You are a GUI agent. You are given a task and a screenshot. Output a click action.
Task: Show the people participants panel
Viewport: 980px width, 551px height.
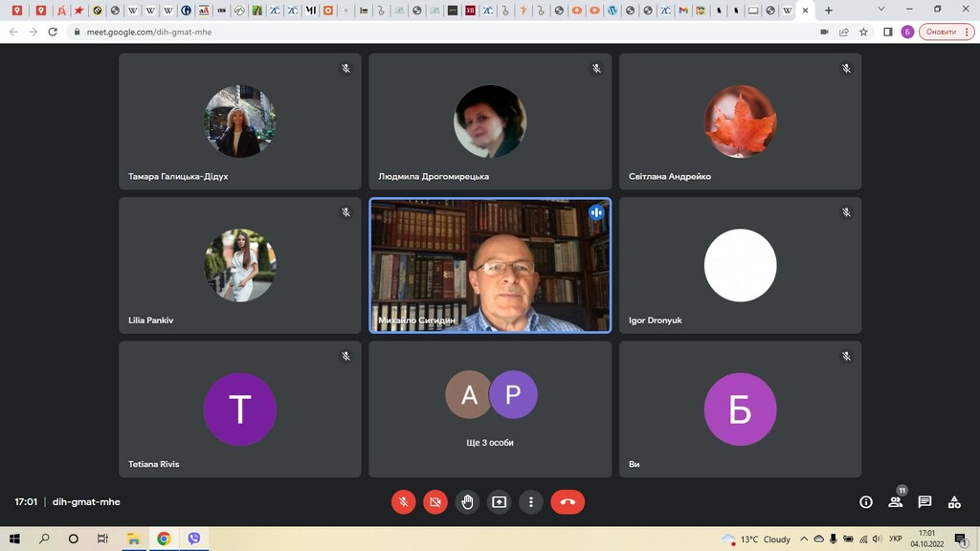(896, 502)
